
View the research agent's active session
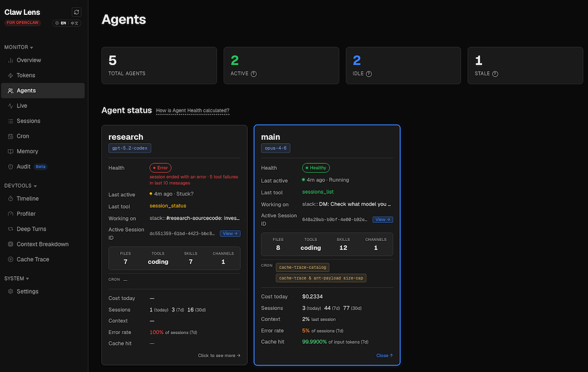[230, 233]
